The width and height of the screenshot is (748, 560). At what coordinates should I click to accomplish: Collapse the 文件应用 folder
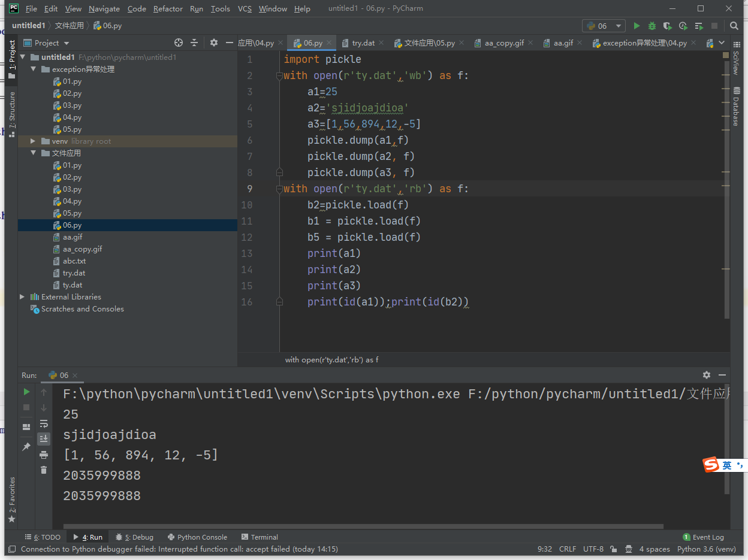(x=34, y=153)
